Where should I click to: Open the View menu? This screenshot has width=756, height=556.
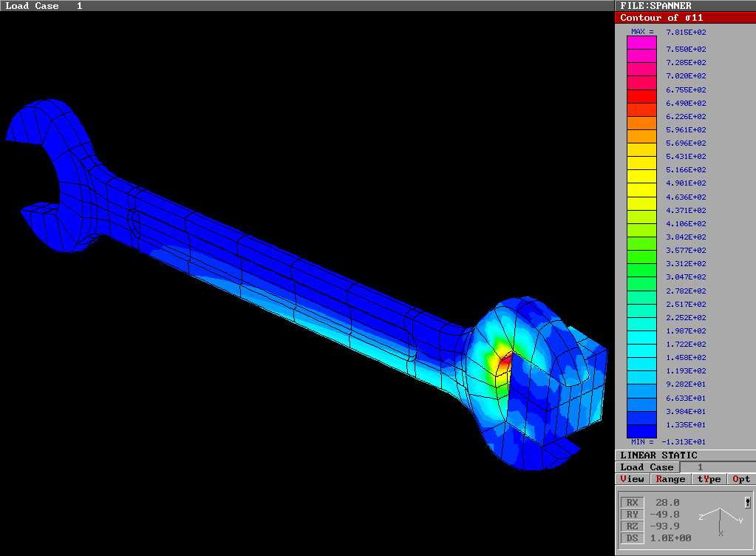633,479
